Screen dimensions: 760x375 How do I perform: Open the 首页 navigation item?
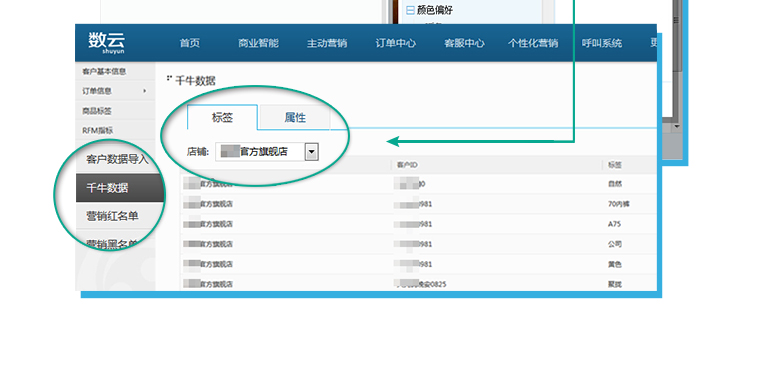tap(190, 43)
